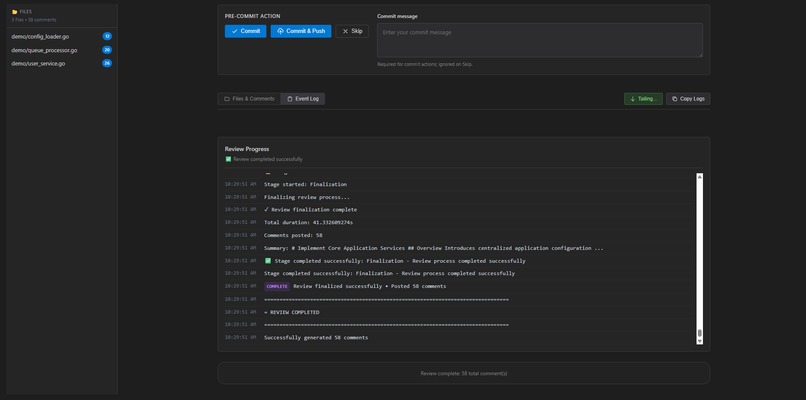Click 'Finalizing review process...' log line
Image resolution: width=806 pixels, height=400 pixels.
[307, 197]
